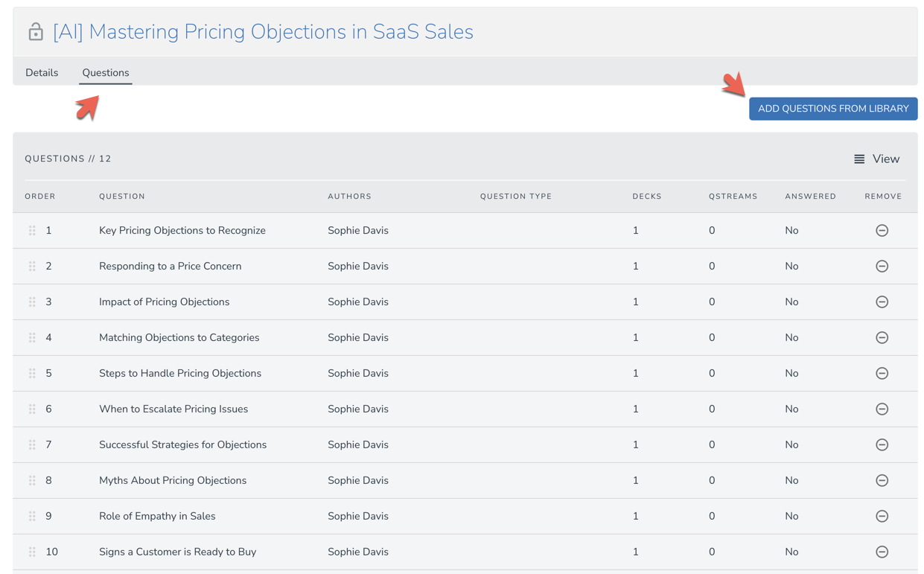The image size is (924, 574).
Task: Click the 'Questions // 12' count label
Action: [x=68, y=159]
